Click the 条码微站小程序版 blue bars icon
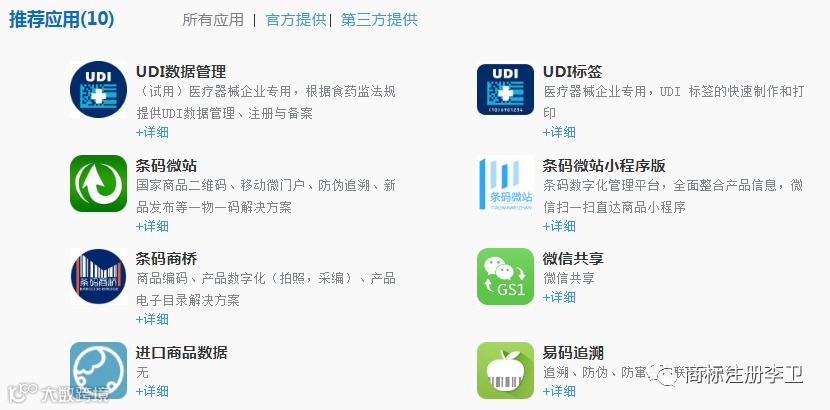 click(506, 184)
